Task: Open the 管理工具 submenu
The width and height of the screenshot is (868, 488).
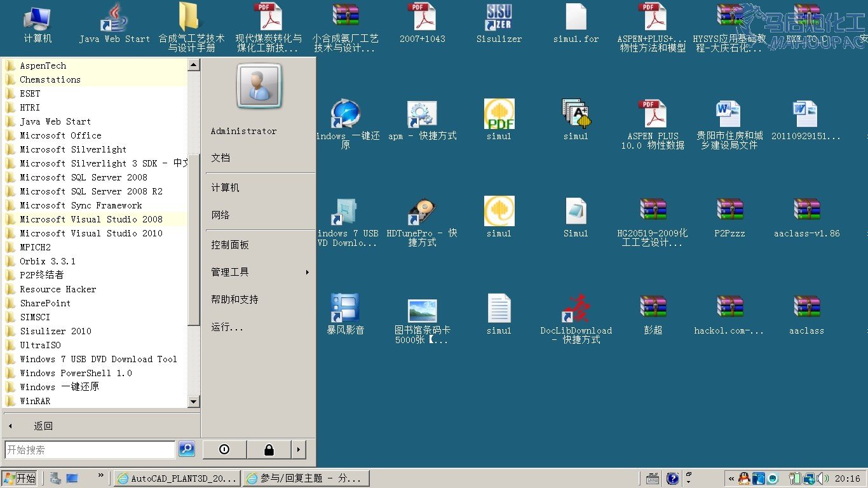Action: click(260, 272)
